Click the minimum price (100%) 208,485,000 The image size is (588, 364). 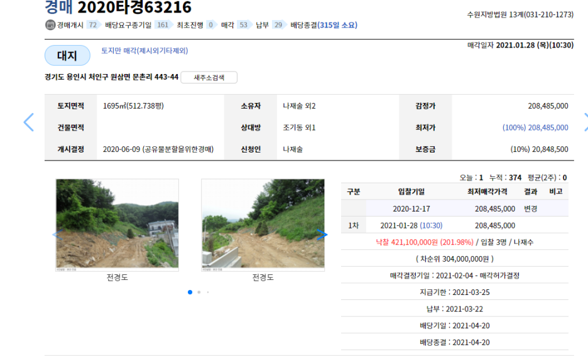535,127
